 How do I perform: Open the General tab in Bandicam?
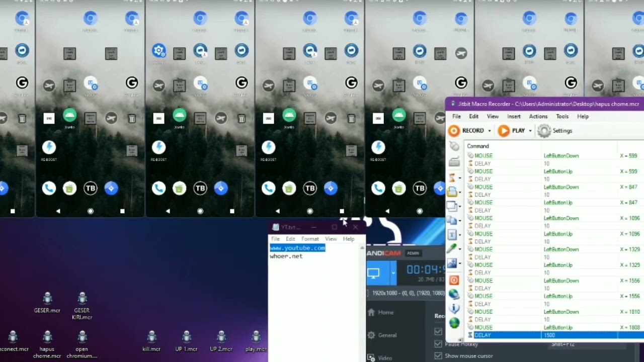coord(382,335)
